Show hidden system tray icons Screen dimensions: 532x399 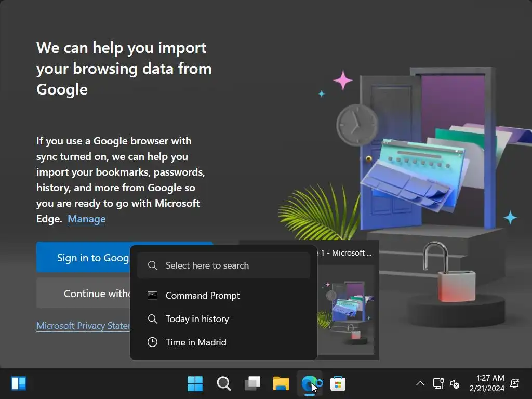(420, 384)
